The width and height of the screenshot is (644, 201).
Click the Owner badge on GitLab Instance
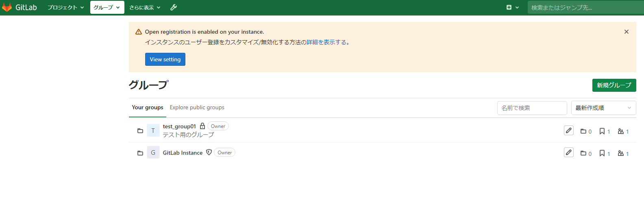[x=224, y=153]
